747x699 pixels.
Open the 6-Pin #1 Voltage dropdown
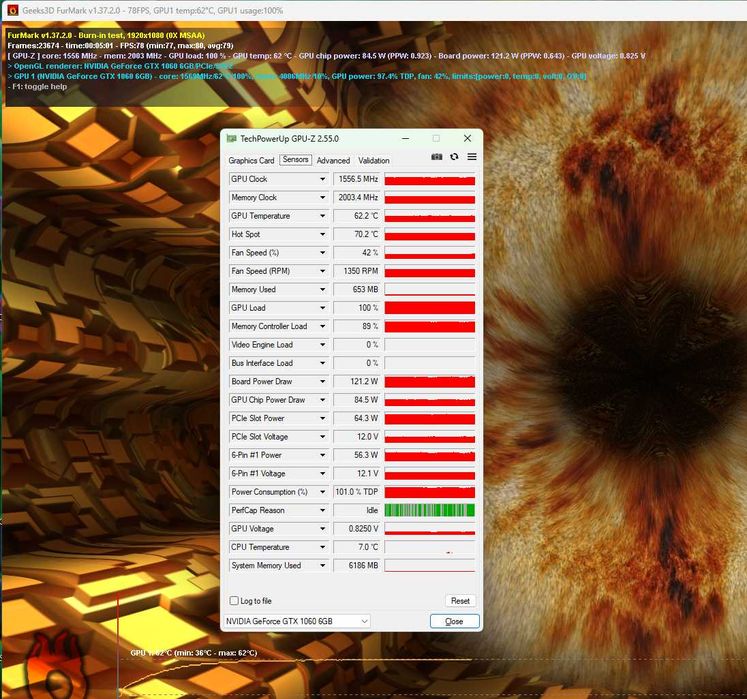pyautogui.click(x=323, y=474)
